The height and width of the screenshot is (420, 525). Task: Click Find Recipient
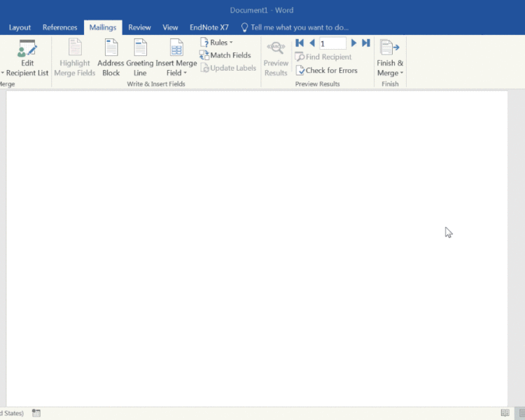323,57
